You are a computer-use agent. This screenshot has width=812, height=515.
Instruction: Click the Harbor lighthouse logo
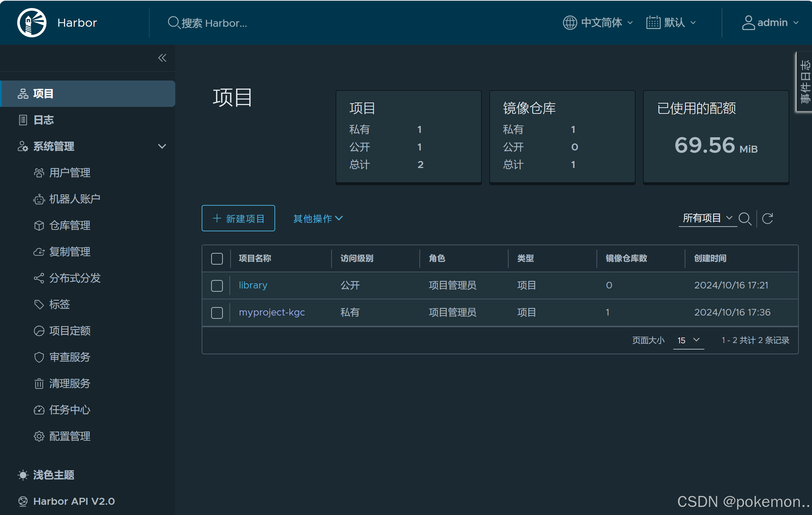32,23
